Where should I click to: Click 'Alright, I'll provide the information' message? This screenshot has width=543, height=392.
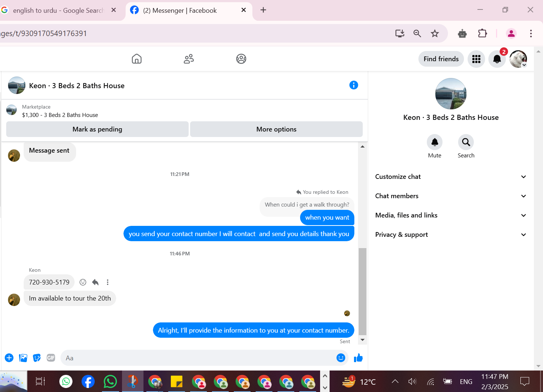(253, 330)
